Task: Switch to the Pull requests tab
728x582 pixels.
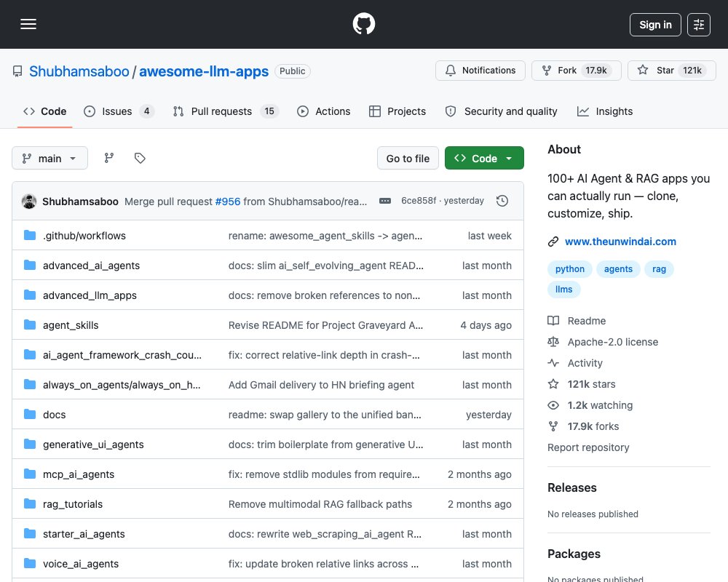Action: [x=226, y=111]
